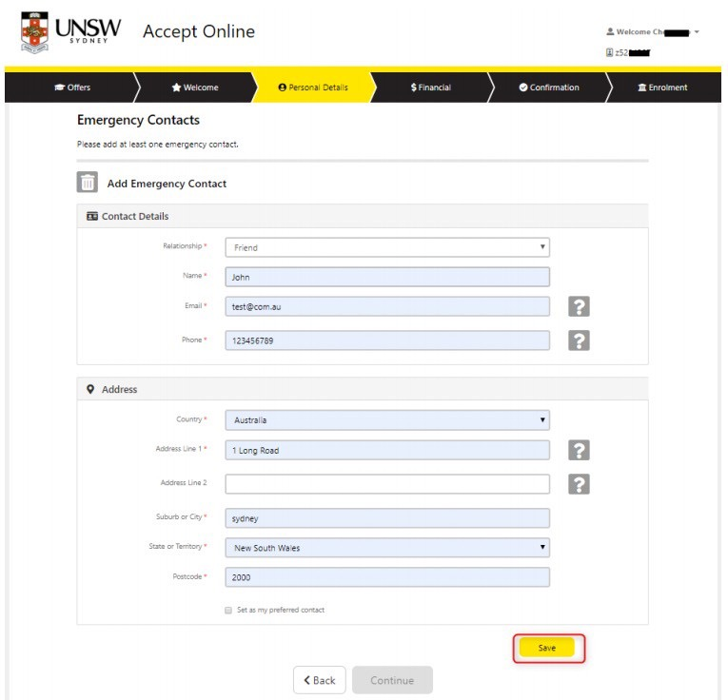Viewport: 728px width, 700px height.
Task: Select the Enrolment step tab
Action: tap(662, 87)
